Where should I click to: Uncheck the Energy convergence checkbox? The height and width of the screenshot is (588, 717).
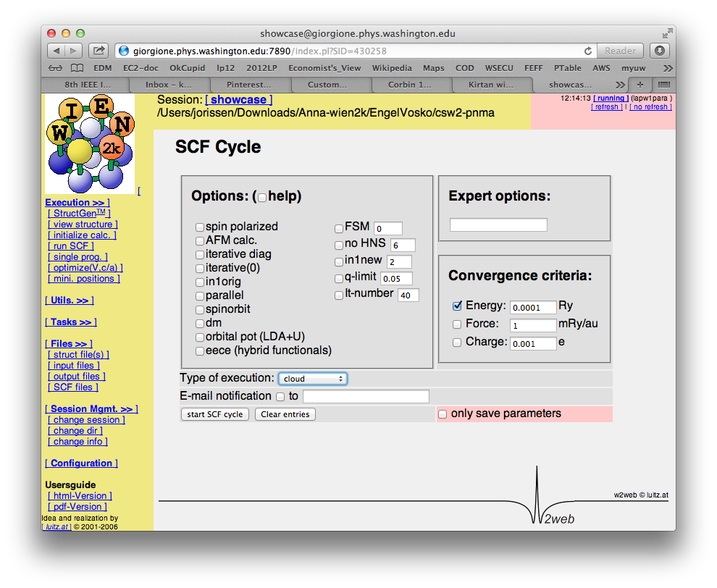click(457, 306)
